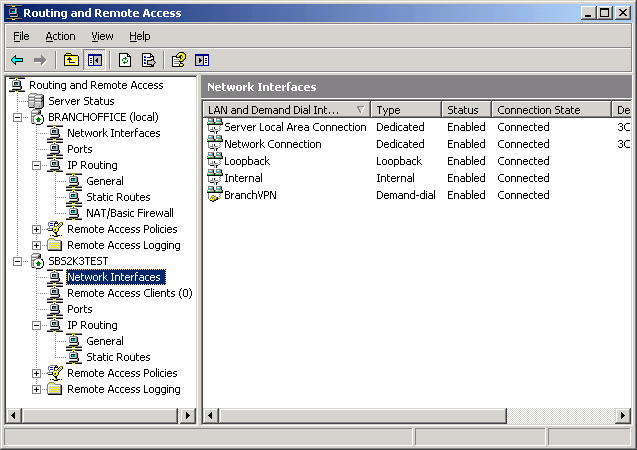637x450 pixels.
Task: Expand Remote Access Logging under SBS2K3TEST
Action: click(x=37, y=389)
